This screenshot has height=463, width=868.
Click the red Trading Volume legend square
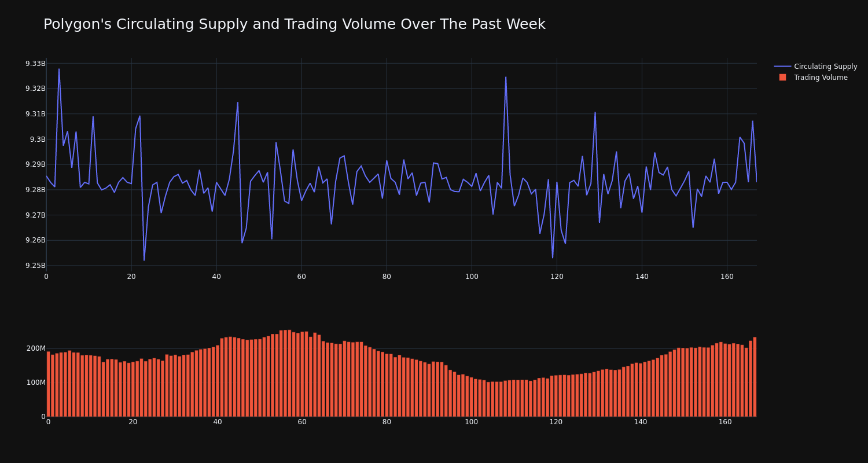pyautogui.click(x=782, y=77)
